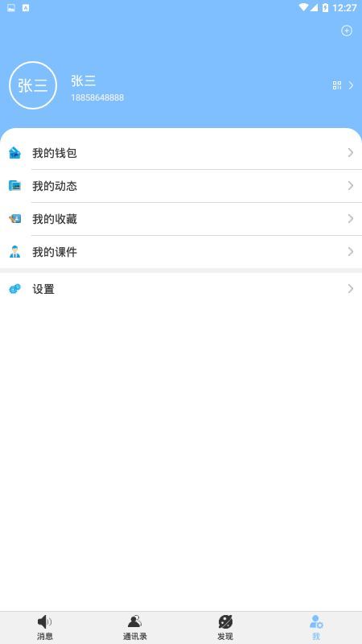
Task: Expand the 我的课件 row chevron
Action: click(x=351, y=252)
